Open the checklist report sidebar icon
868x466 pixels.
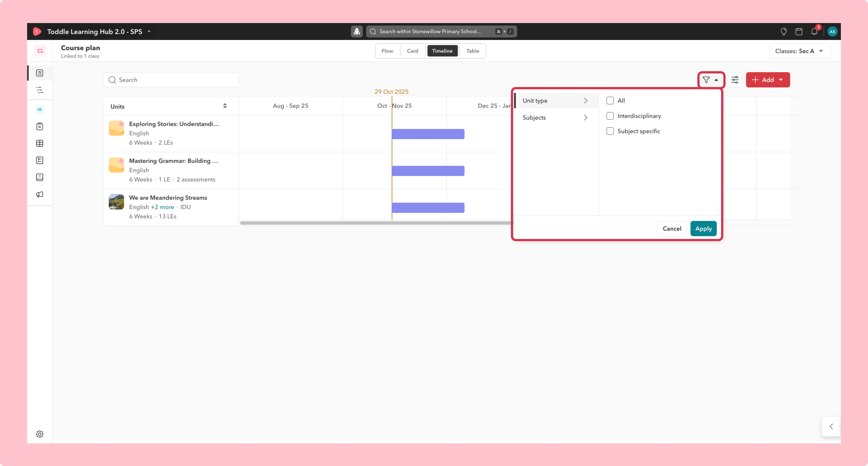tap(40, 160)
